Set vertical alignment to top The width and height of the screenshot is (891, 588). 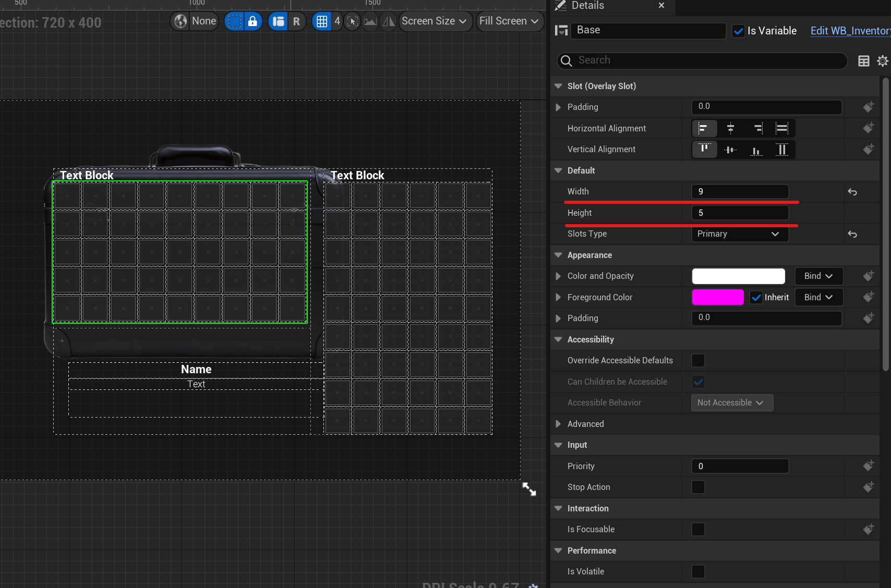click(704, 150)
